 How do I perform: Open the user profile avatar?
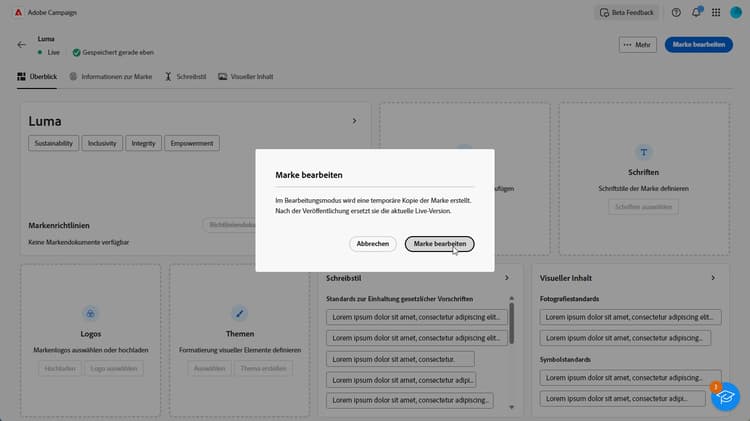736,13
